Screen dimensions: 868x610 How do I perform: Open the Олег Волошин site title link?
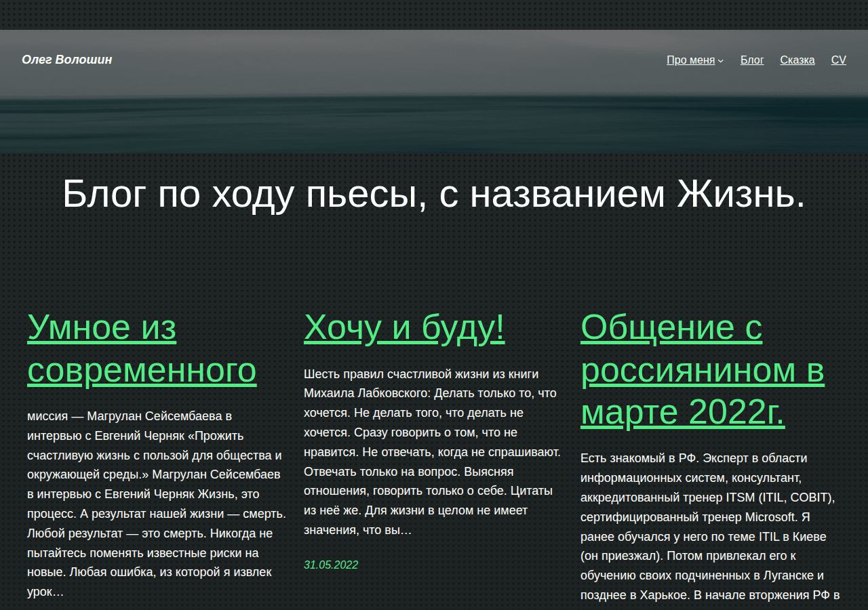point(67,60)
